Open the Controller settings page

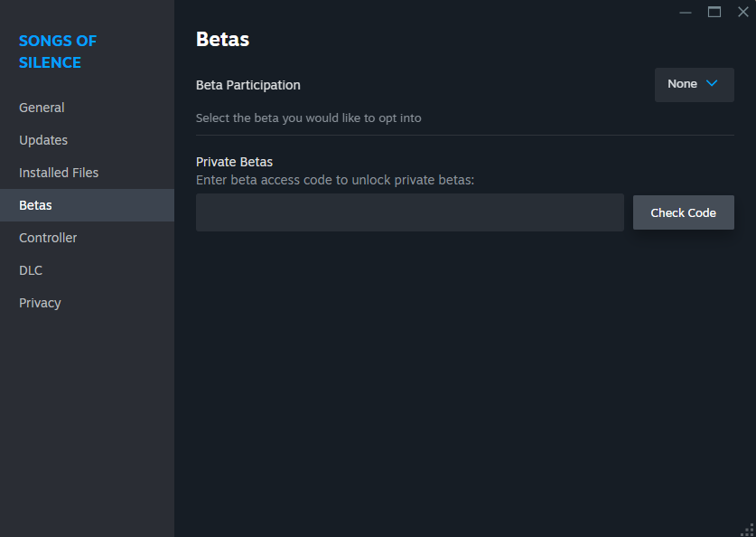[48, 238]
